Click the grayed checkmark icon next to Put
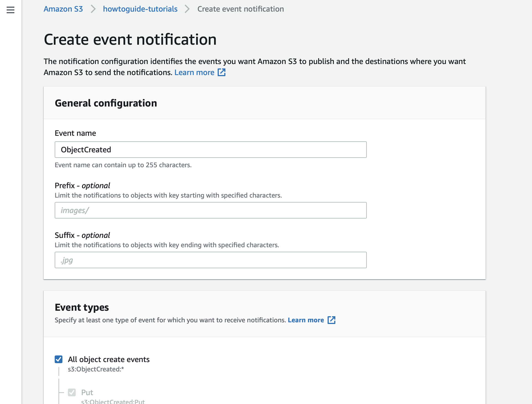The image size is (532, 404). tap(72, 392)
